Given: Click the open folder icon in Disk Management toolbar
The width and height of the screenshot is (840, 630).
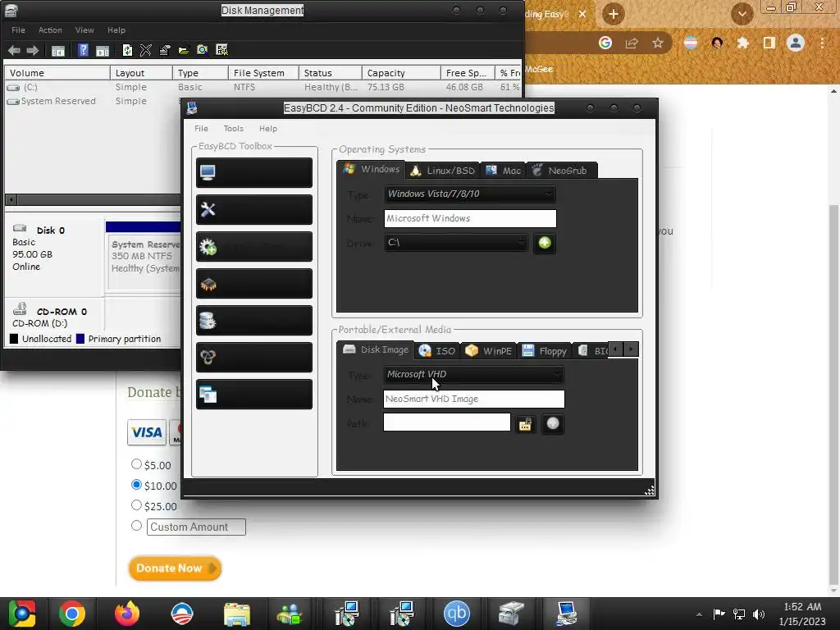Looking at the screenshot, I should click(x=184, y=50).
